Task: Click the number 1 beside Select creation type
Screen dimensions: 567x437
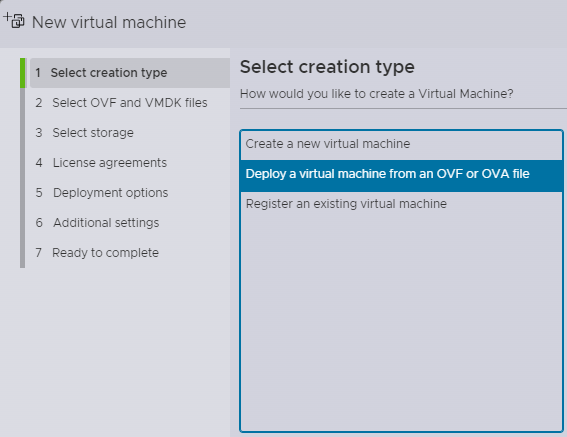Action: coord(38,73)
